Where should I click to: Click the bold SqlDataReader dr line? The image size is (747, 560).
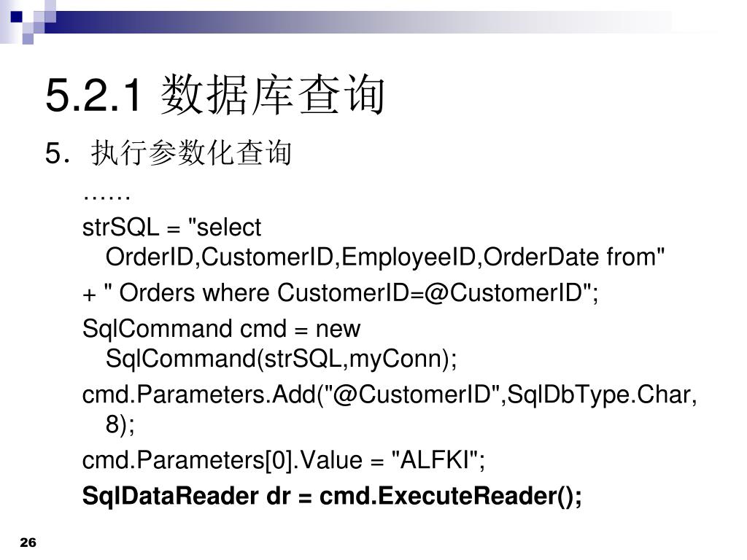[x=332, y=496]
